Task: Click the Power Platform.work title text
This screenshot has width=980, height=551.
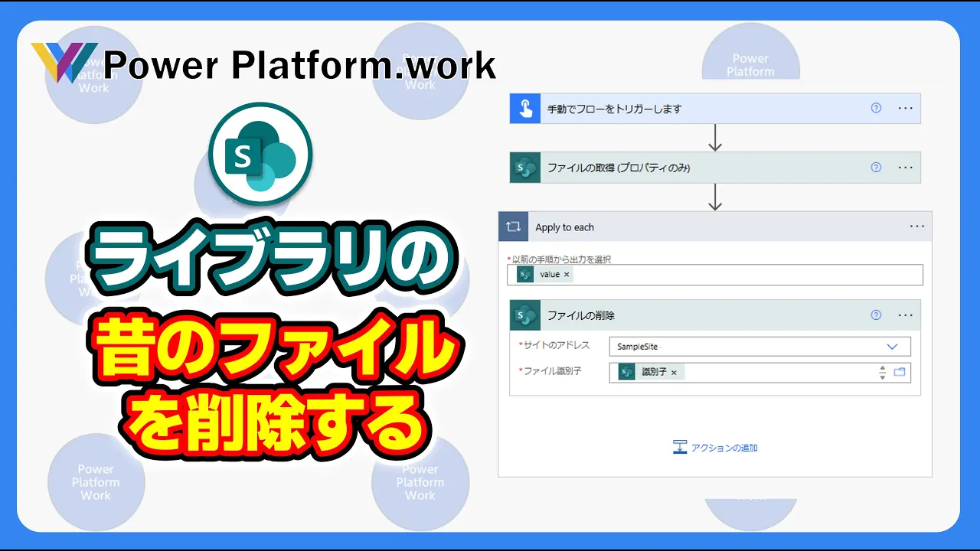Action: coord(299,66)
